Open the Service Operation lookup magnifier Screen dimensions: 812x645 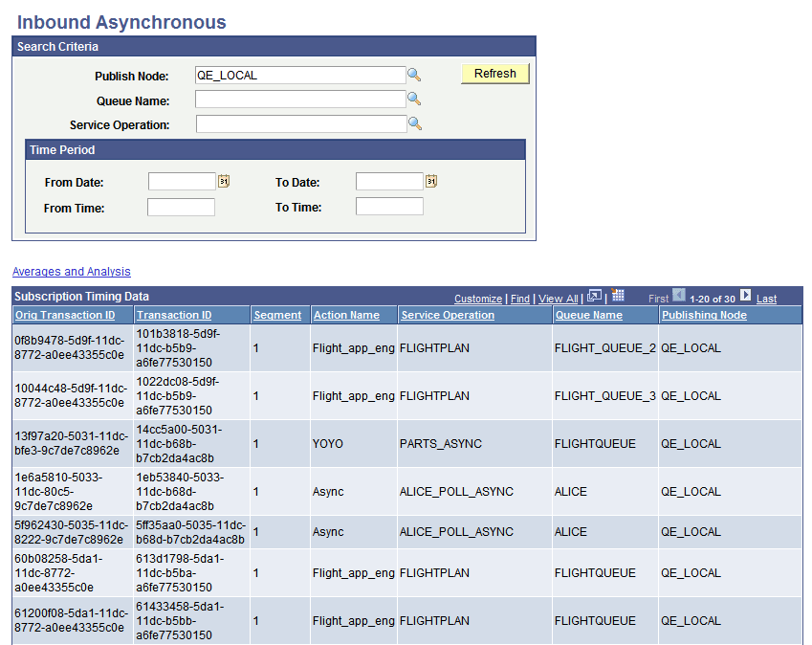(x=416, y=124)
